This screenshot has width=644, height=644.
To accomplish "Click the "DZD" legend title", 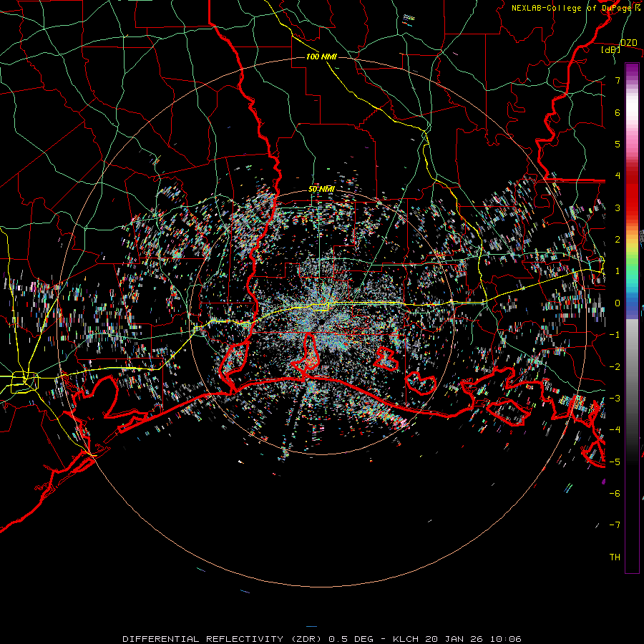I will pos(628,43).
